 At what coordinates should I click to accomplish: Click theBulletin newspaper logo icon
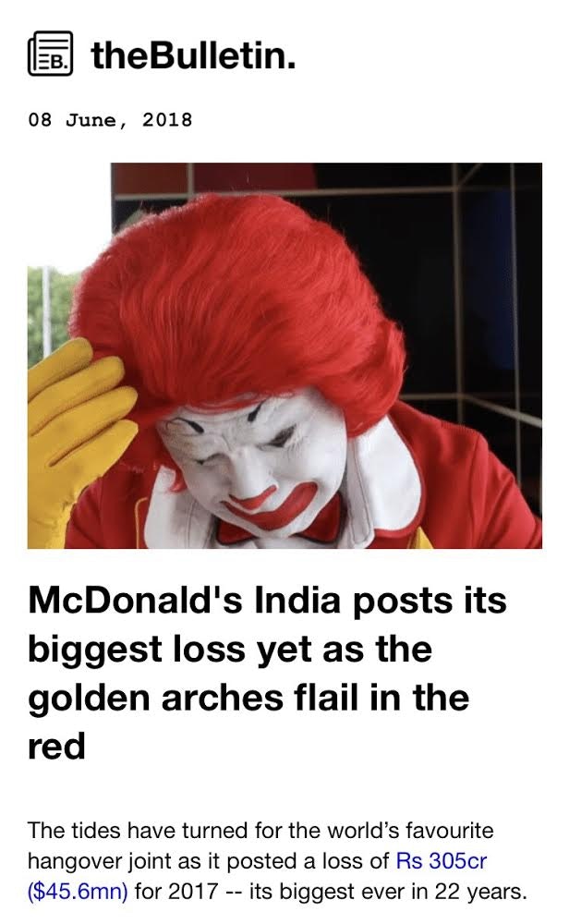click(51, 54)
